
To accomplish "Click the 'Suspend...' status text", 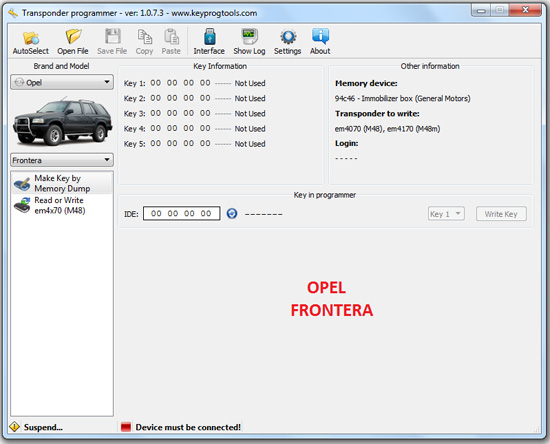I will point(43,427).
